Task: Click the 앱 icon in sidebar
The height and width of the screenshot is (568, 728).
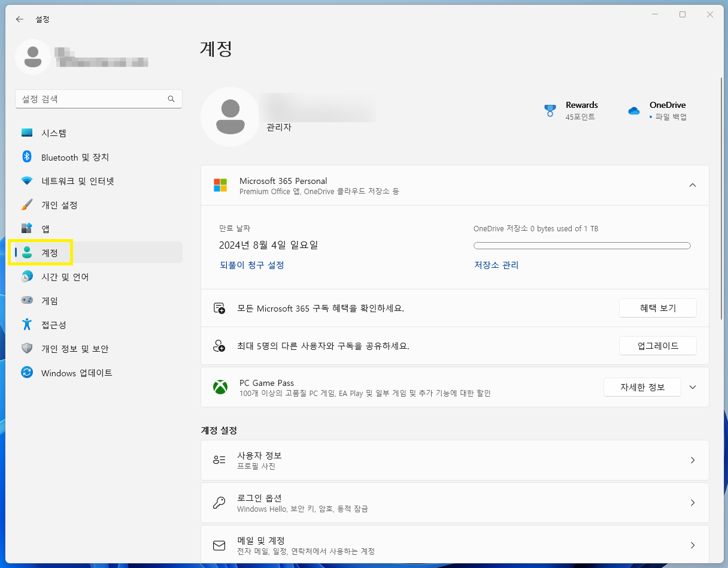Action: coord(27,229)
